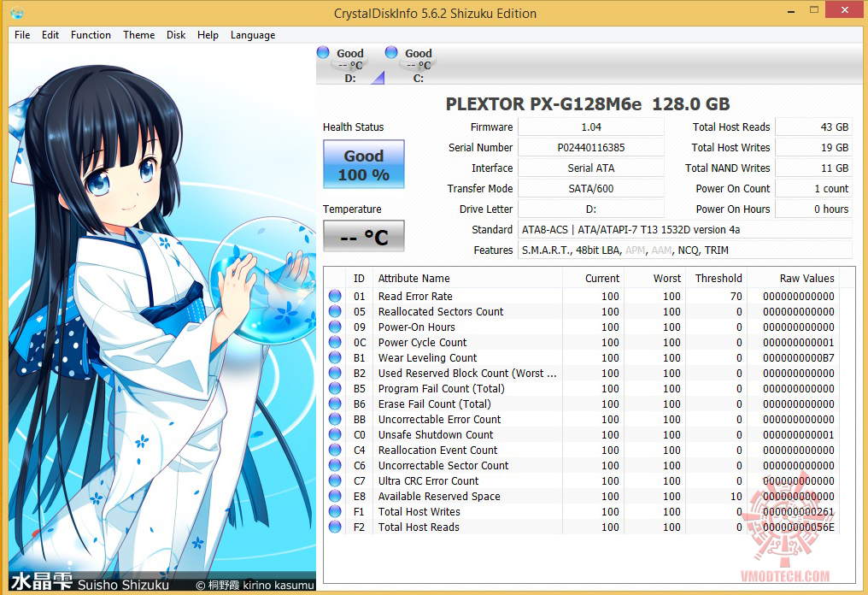This screenshot has height=595, width=868.
Task: Select the D: drive tab
Action: (350, 65)
